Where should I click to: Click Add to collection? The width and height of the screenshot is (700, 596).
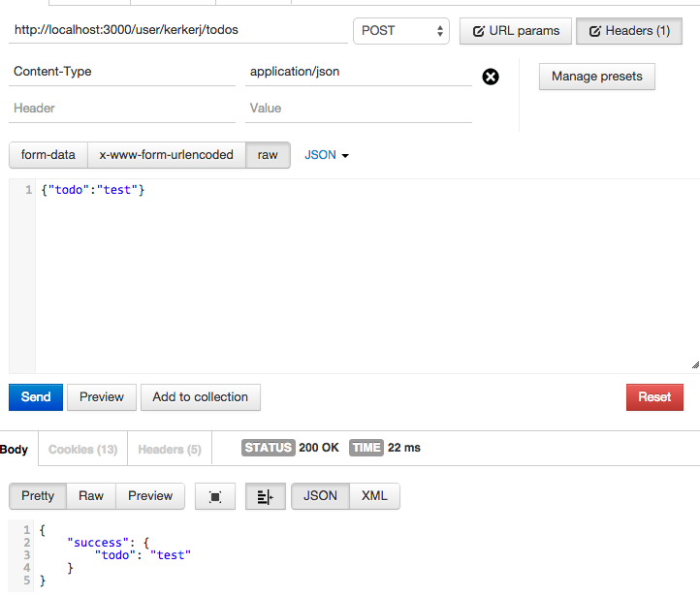200,397
